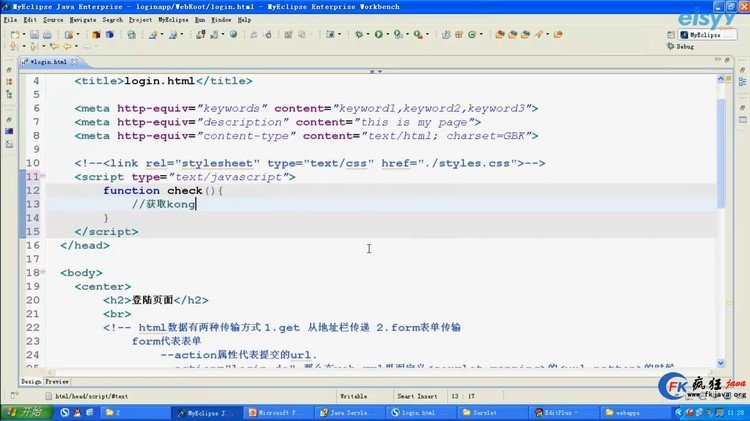Expand the Run dropdown arrow
The width and height of the screenshot is (750, 421).
(x=387, y=34)
